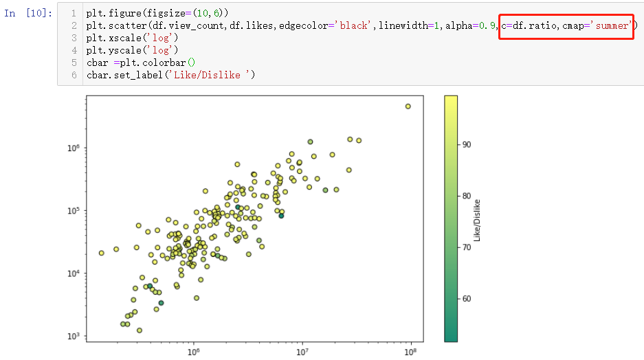Viewport: 644px width, 360px height.
Task: Click the y-axis tick label 10³
Action: click(74, 336)
